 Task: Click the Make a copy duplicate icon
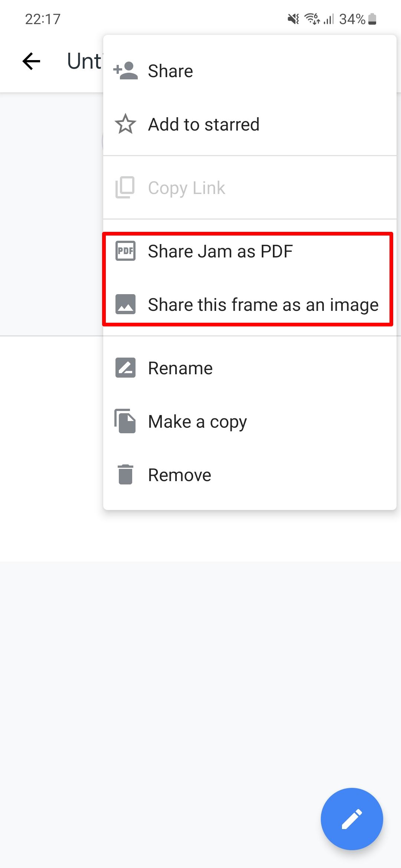pyautogui.click(x=125, y=421)
